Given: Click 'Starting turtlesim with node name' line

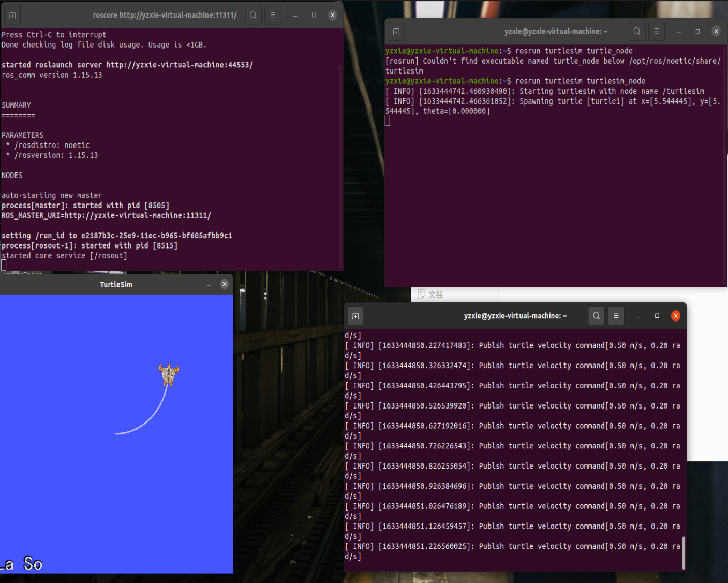Looking at the screenshot, I should 545,91.
